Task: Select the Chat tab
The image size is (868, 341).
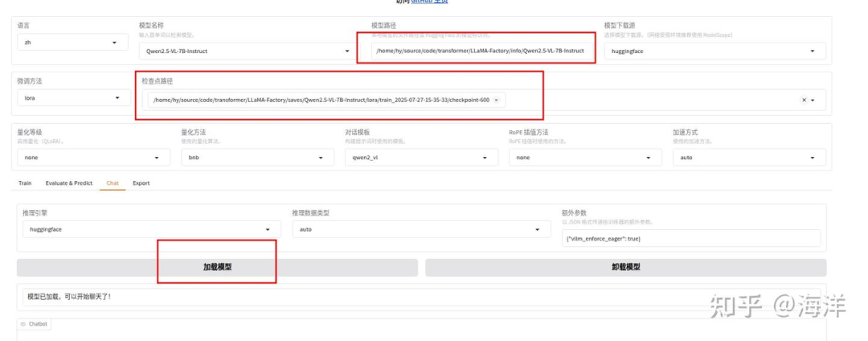Action: [x=113, y=183]
